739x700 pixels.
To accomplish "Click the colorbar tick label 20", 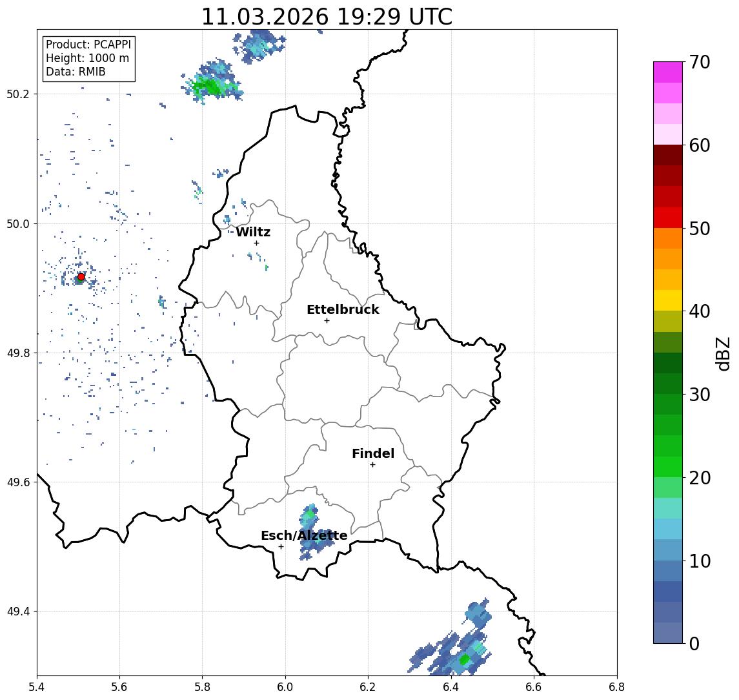I will [700, 477].
